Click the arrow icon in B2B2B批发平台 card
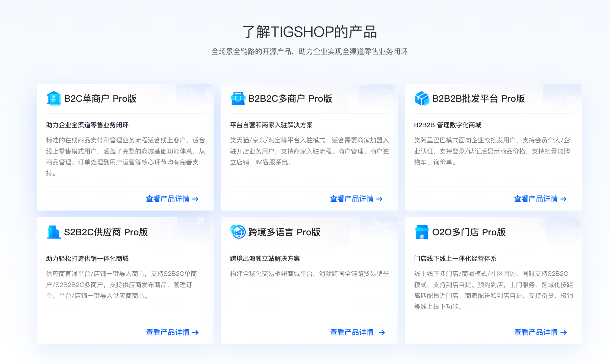The image size is (610, 364). point(564,199)
